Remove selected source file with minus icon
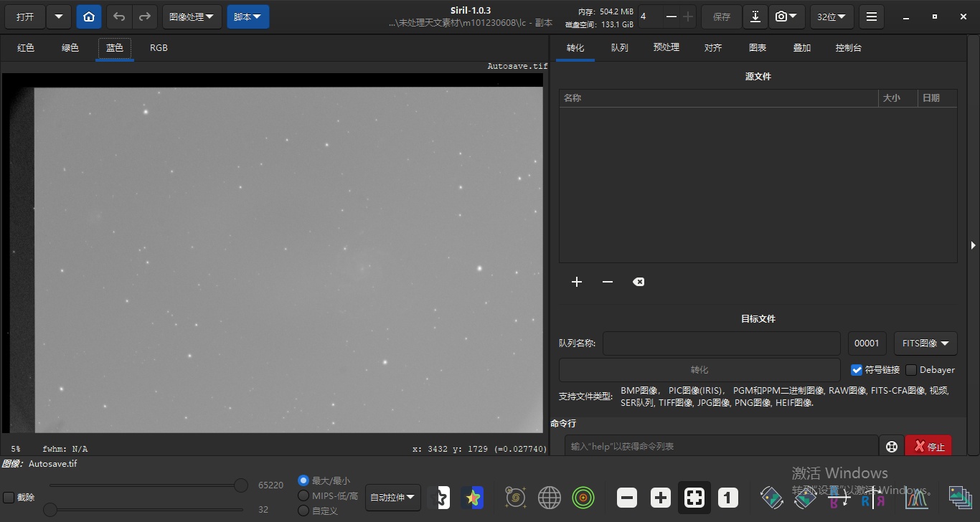This screenshot has width=980, height=522. [608, 282]
